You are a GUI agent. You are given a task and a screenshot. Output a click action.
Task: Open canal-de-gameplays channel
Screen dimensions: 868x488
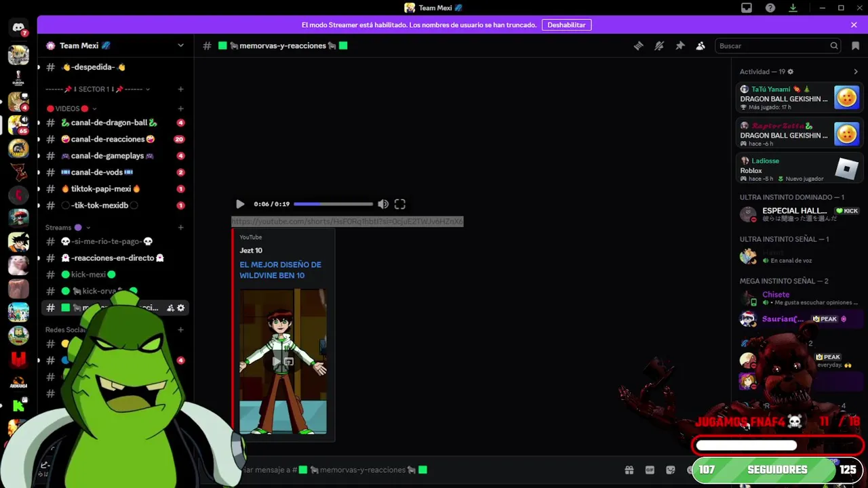coord(115,156)
